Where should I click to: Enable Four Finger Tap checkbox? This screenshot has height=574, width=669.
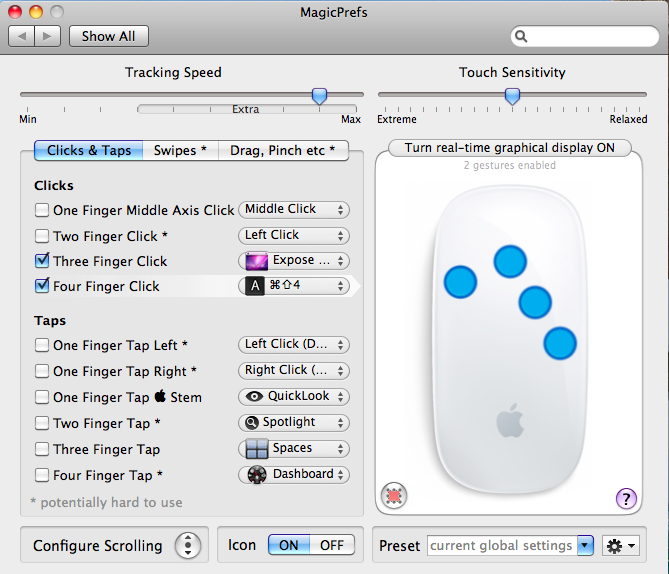click(x=42, y=475)
